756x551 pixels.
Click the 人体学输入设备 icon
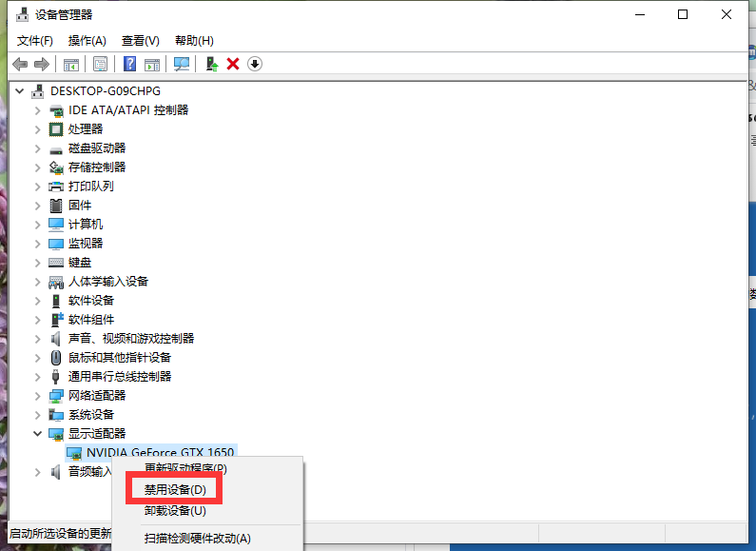pyautogui.click(x=56, y=282)
